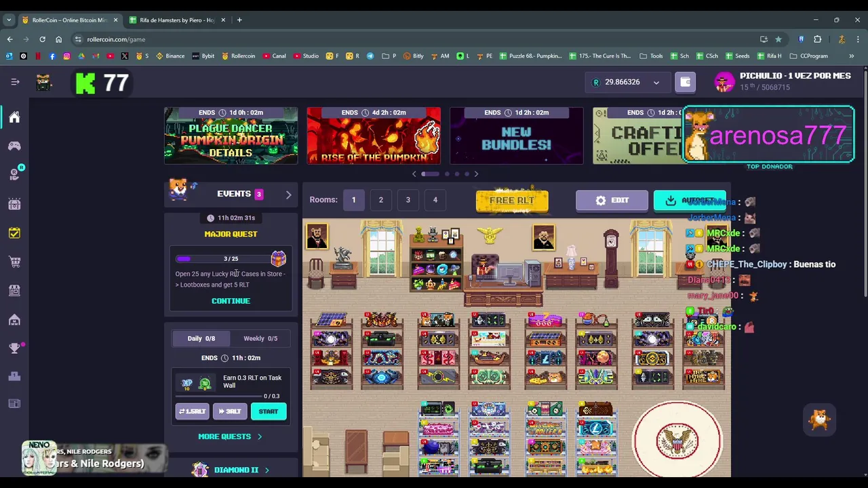Open the CCProgram bookmarks folder
The height and width of the screenshot is (488, 868).
point(808,56)
